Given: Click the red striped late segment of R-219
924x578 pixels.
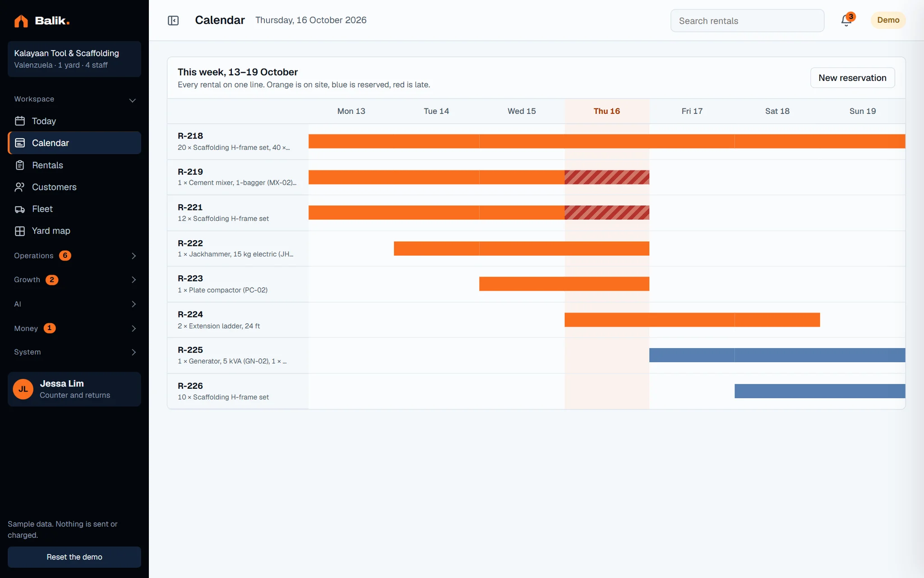Looking at the screenshot, I should [x=607, y=177].
